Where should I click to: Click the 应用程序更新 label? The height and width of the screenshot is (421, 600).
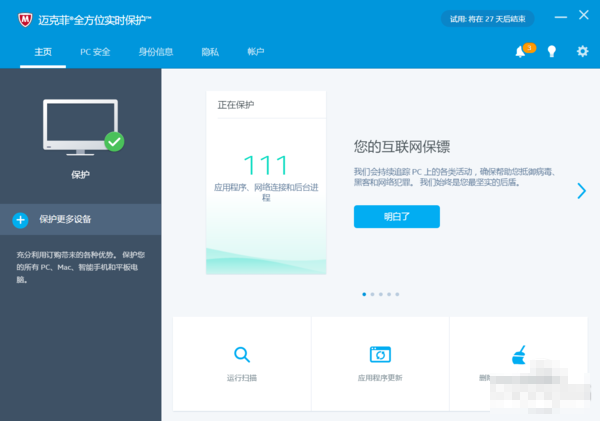pos(380,378)
